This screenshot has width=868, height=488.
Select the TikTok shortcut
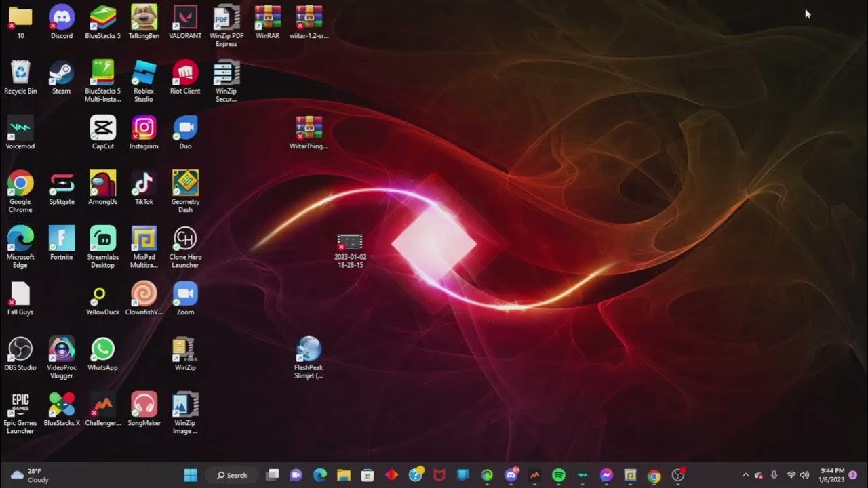(x=144, y=188)
